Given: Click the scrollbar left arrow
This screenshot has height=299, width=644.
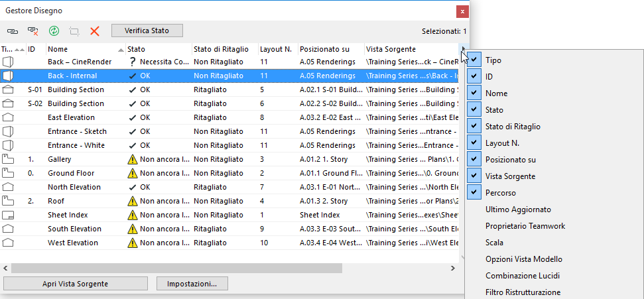Looking at the screenshot, I should pos(5,269).
